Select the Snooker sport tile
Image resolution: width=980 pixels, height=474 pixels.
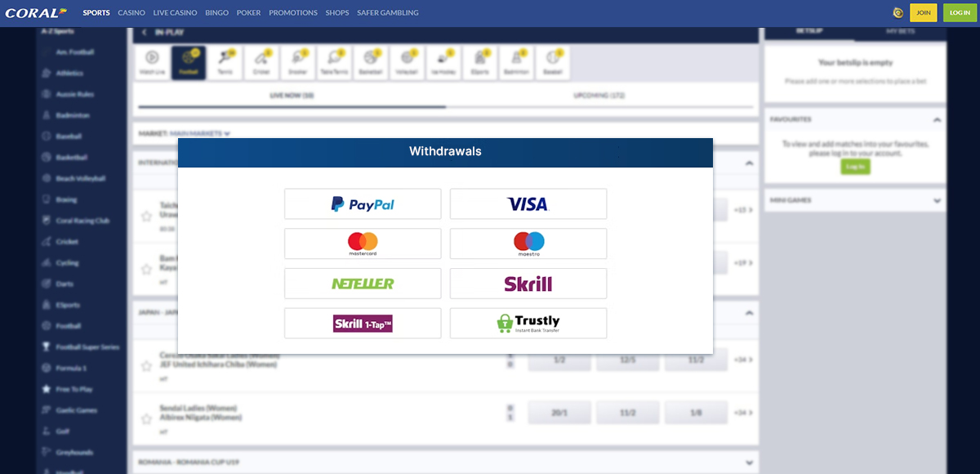coord(297,63)
